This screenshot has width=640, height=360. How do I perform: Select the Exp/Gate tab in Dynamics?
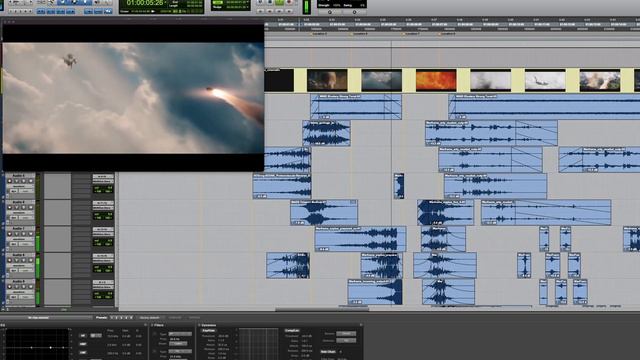pos(209,331)
